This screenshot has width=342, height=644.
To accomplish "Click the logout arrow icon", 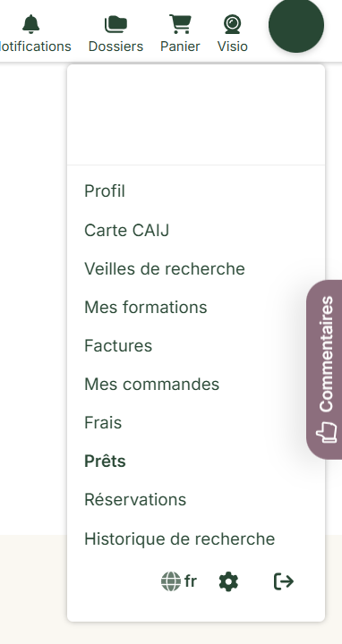I will click(284, 581).
